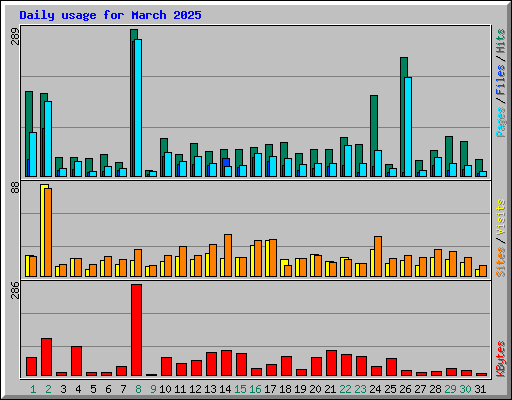512x400 pixels.
Task: Click the tall yellow Visits bar for day 2
Action: (x=43, y=230)
